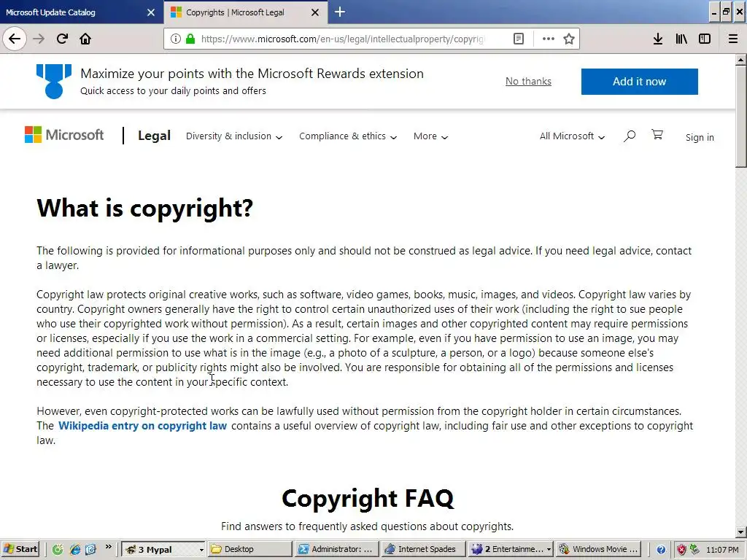Expand quick launch overflow chevron

pos(108,547)
